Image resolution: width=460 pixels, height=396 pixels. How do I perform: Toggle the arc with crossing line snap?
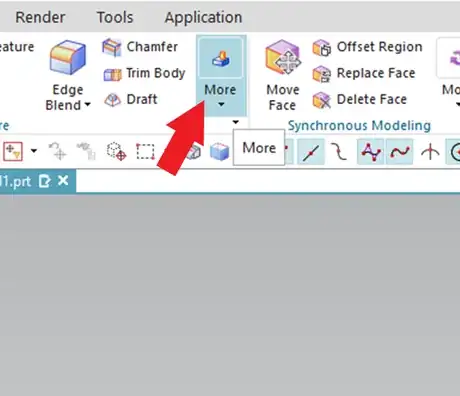pyautogui.click(x=430, y=152)
